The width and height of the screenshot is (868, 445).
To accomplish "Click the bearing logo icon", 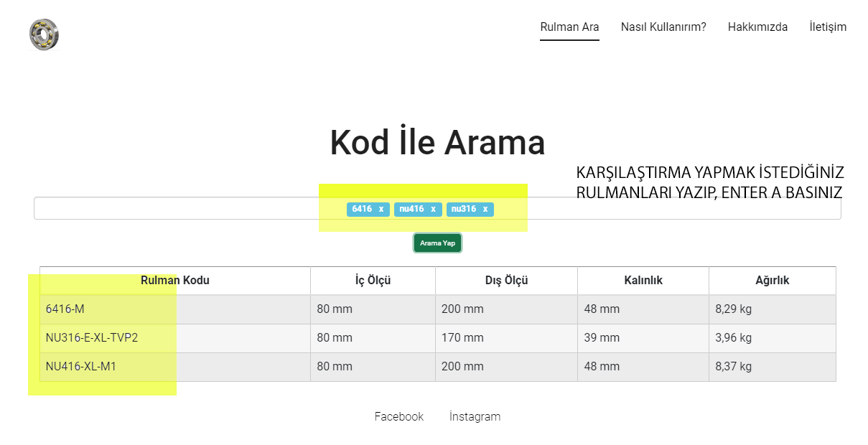I will [x=44, y=34].
